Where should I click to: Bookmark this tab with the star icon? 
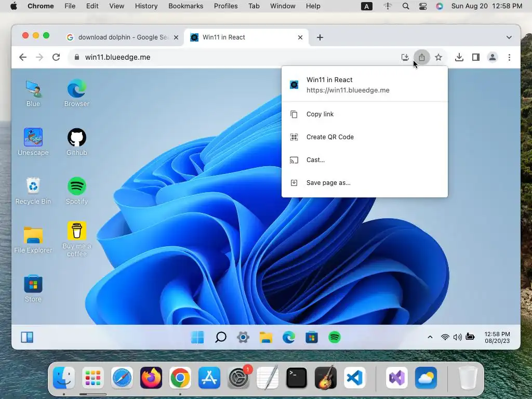click(438, 57)
